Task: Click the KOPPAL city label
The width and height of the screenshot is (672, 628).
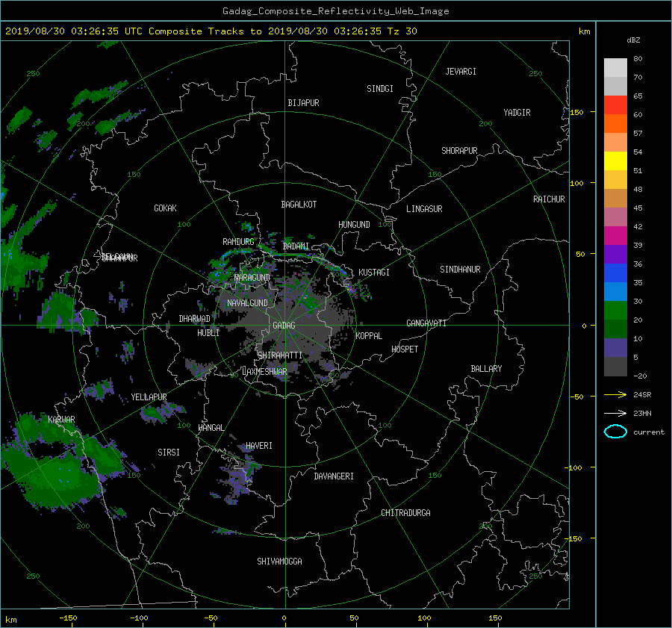Action: pos(369,335)
